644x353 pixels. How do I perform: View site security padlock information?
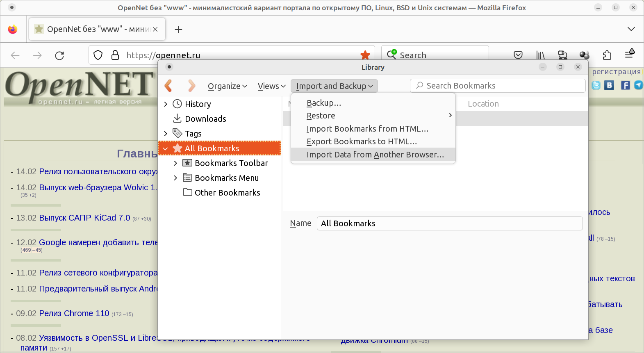tap(115, 55)
